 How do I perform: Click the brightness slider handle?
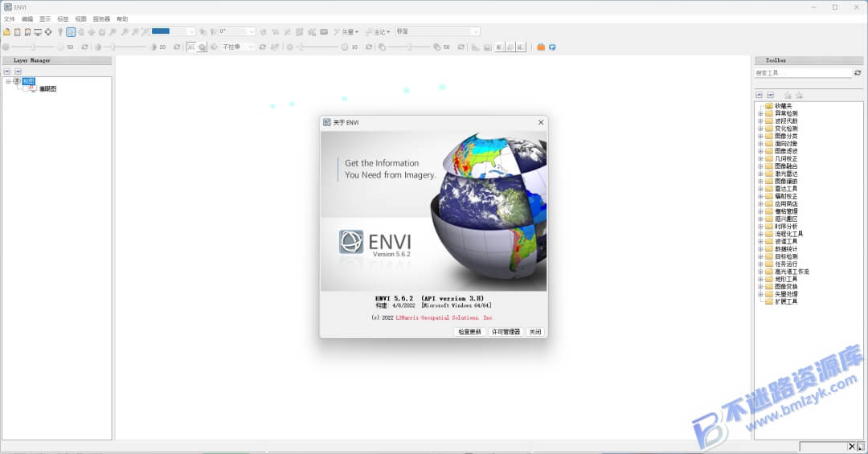click(x=33, y=47)
